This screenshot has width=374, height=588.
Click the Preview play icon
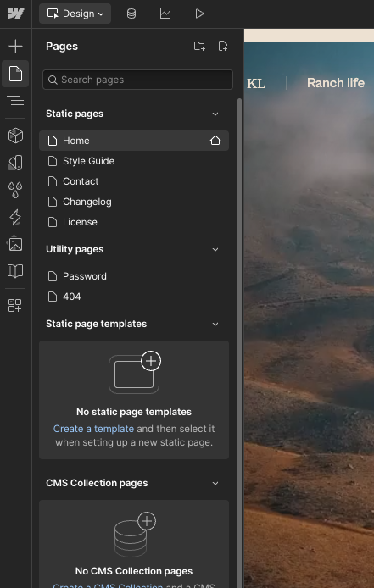coord(199,14)
